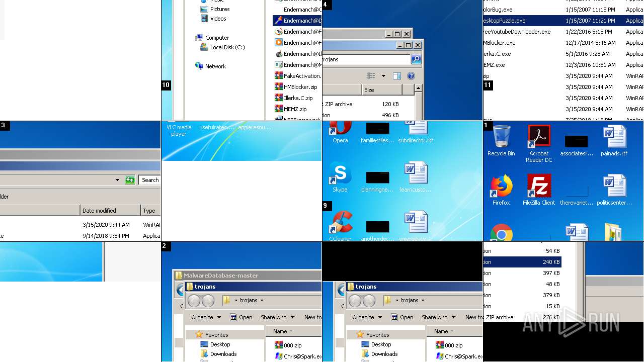Select the reeYoutubeDownloader.exe row
Image resolution: width=644 pixels, height=362 pixels.
coord(563,32)
